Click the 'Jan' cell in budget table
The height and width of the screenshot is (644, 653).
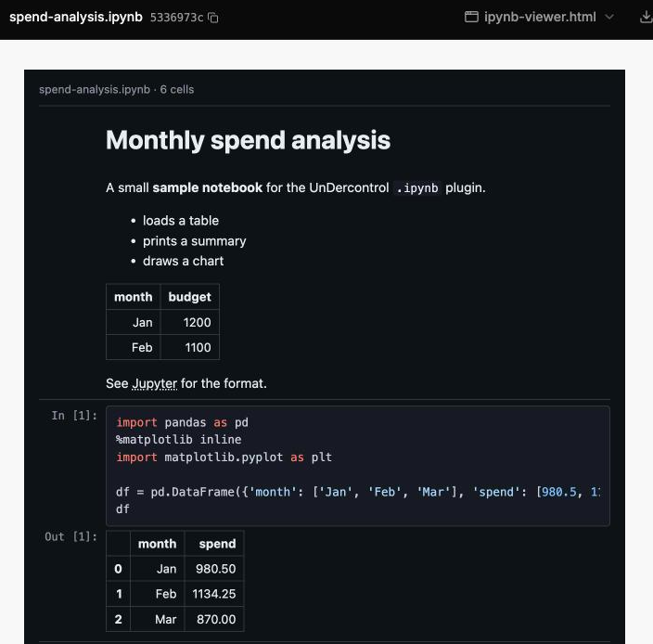coord(134,322)
